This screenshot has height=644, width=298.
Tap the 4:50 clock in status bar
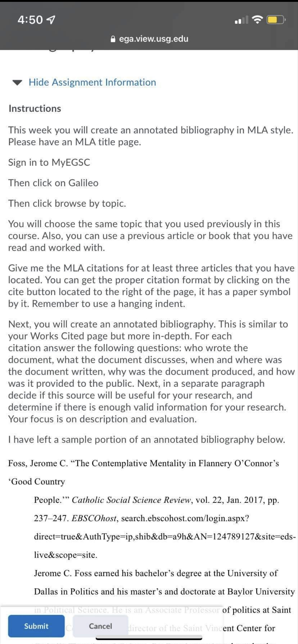[30, 20]
